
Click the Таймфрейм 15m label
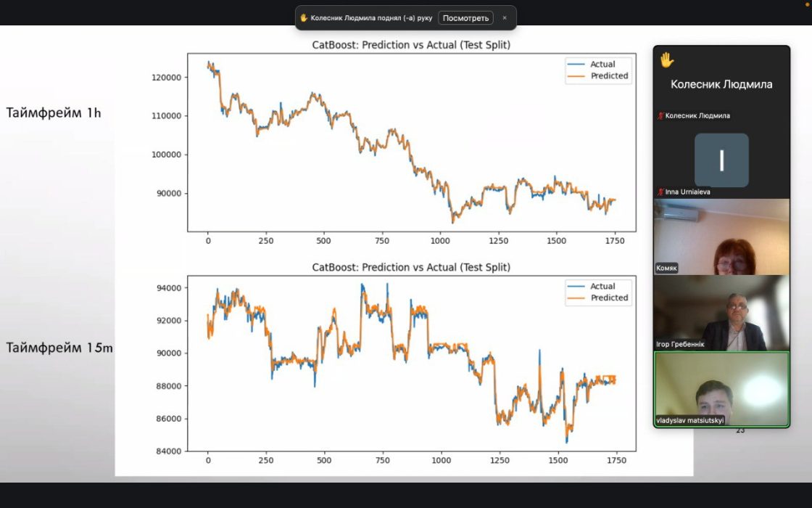pos(59,348)
